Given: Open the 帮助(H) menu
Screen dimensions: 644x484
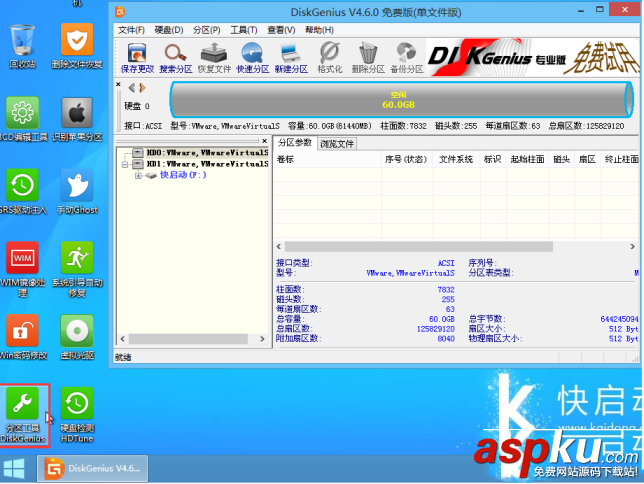Looking at the screenshot, I should tap(319, 30).
